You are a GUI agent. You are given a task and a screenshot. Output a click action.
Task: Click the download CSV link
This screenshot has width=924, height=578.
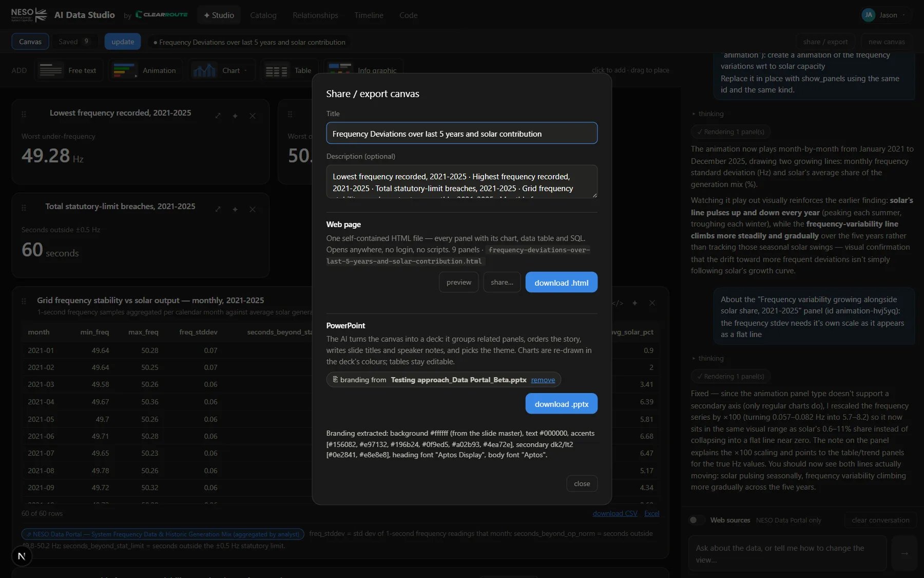615,513
